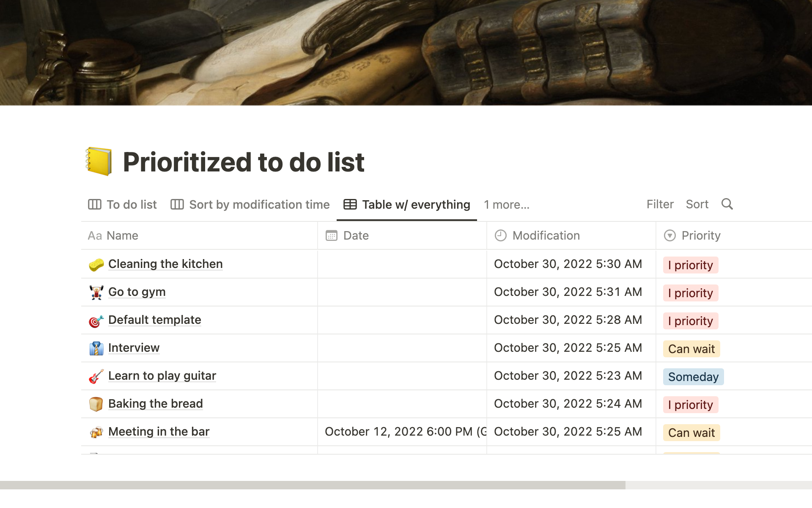812x508 pixels.
Task: Click the Name column header icon
Action: (95, 235)
